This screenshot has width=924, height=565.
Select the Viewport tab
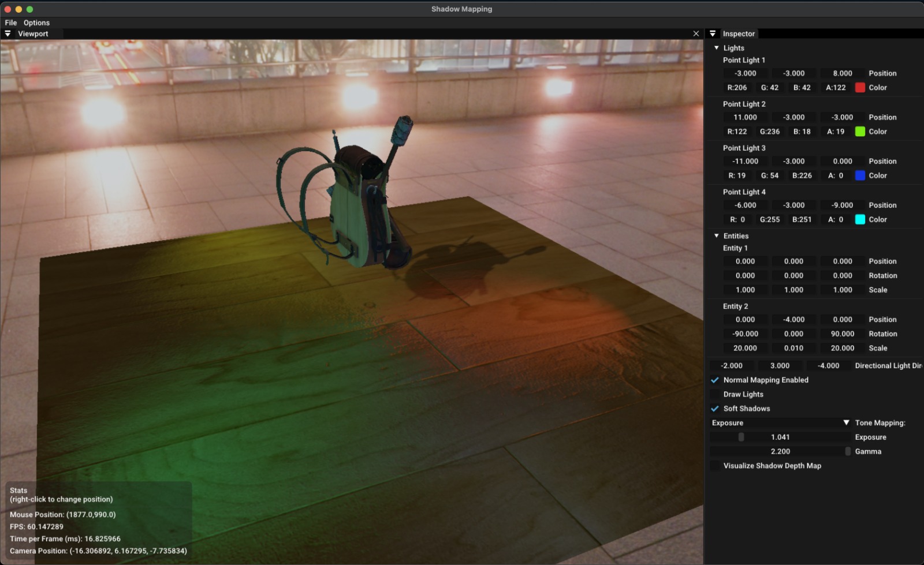pos(33,34)
